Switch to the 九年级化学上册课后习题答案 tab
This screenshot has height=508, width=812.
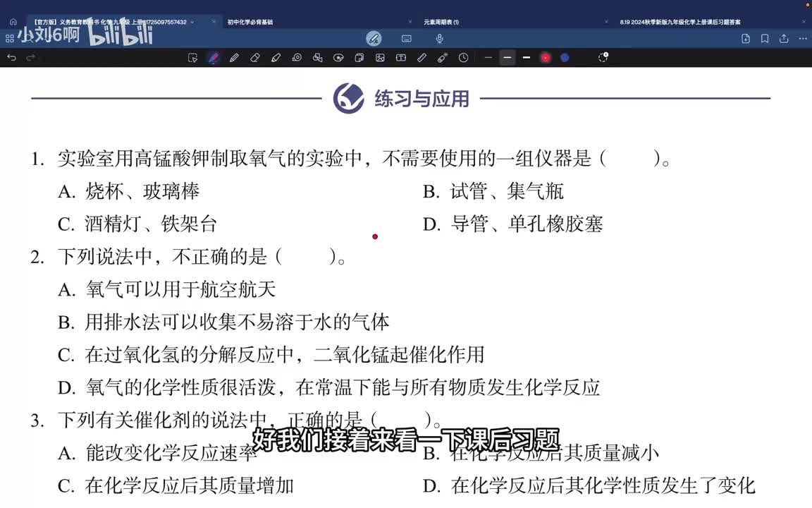point(680,23)
